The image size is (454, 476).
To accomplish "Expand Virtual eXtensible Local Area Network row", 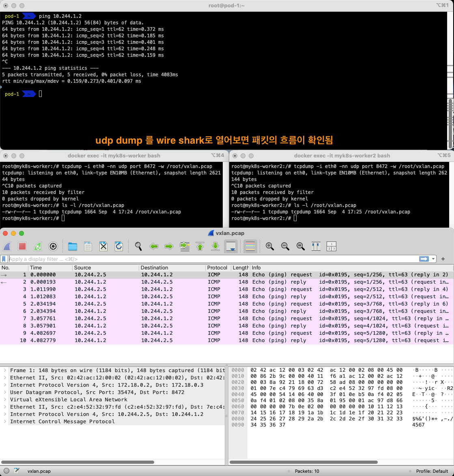I will (5, 399).
